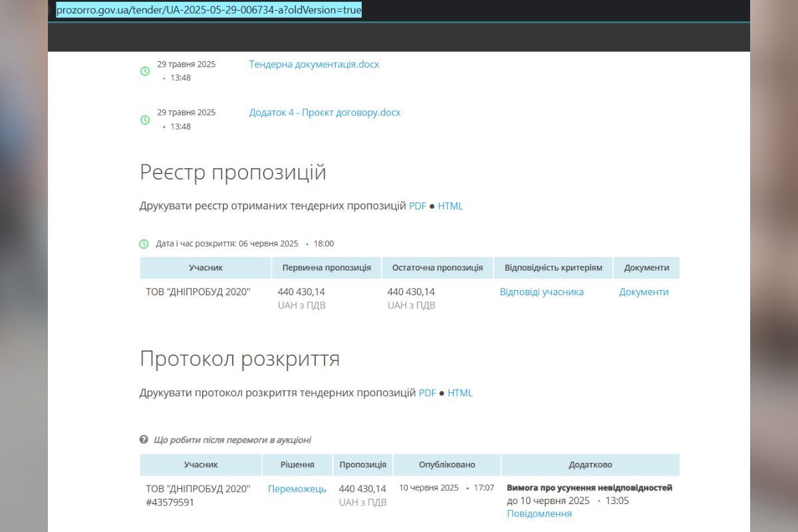
Task: Click HTML link to print реєстр пропозицій
Action: pyautogui.click(x=450, y=205)
